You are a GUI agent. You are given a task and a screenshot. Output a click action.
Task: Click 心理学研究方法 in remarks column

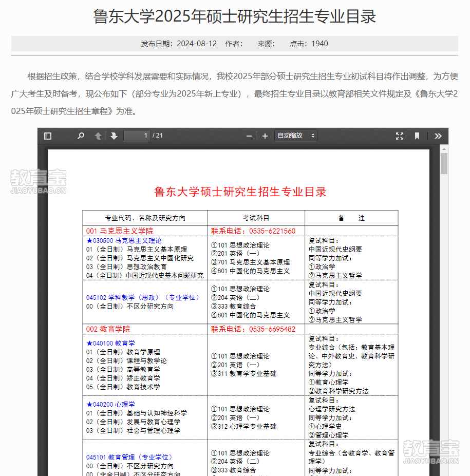[x=332, y=409]
